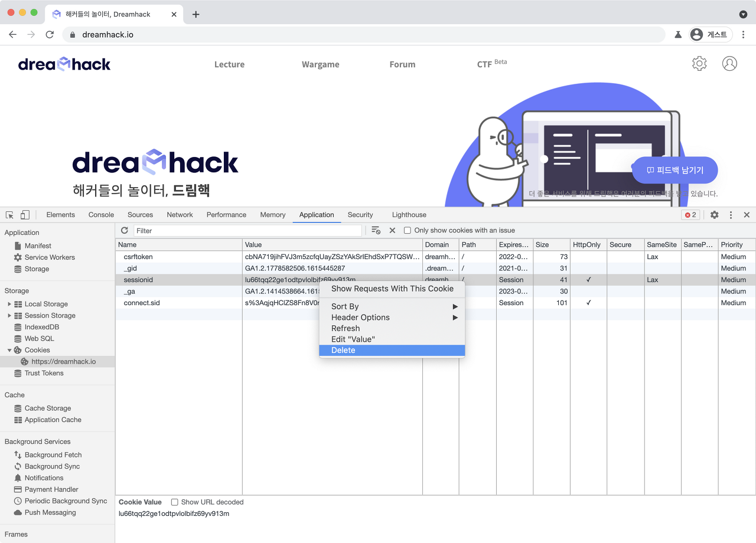Check Show URL decoded
756x543 pixels.
click(174, 502)
